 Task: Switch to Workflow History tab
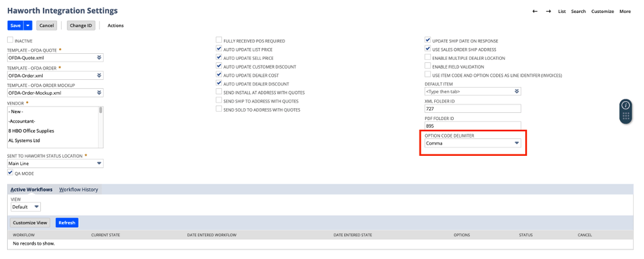tap(79, 190)
